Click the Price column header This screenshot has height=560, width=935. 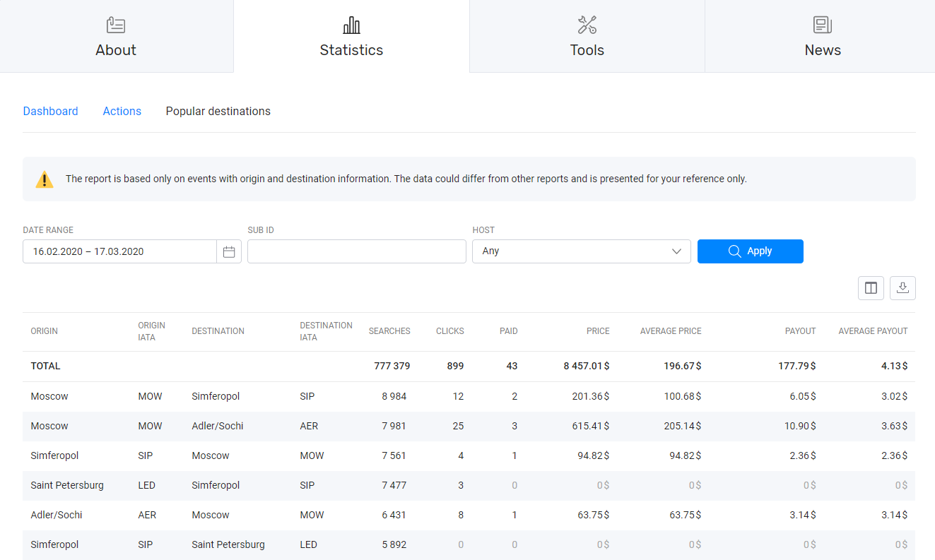tap(598, 331)
